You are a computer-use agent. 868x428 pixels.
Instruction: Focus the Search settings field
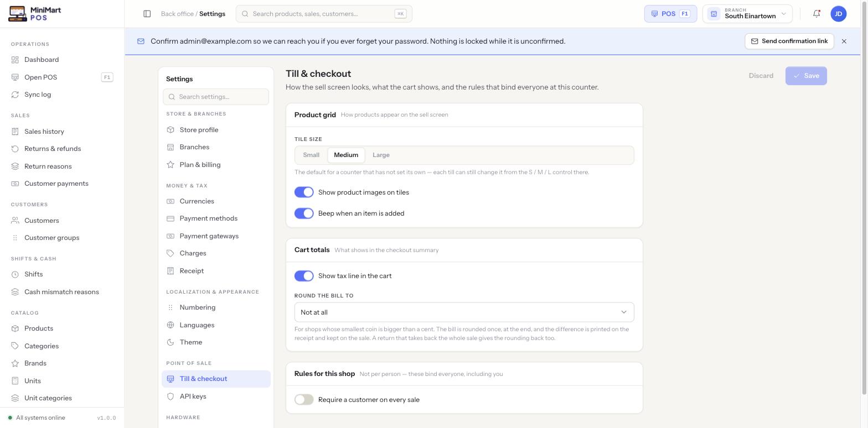click(216, 97)
